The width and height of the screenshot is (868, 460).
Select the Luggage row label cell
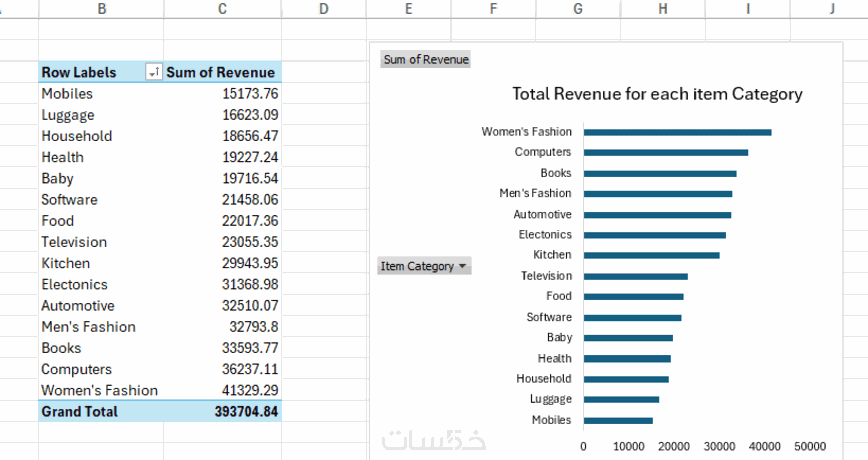click(x=101, y=115)
